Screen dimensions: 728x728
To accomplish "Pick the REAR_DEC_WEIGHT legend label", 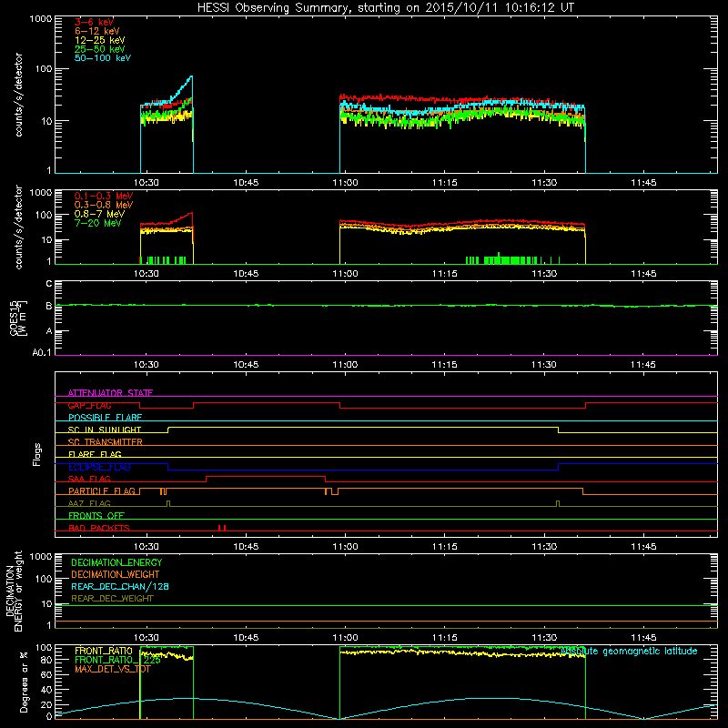I will pyautogui.click(x=112, y=599).
